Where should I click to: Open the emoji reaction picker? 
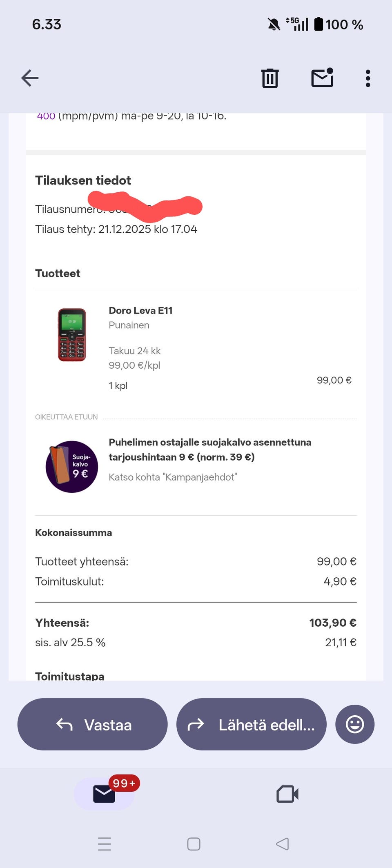click(354, 724)
